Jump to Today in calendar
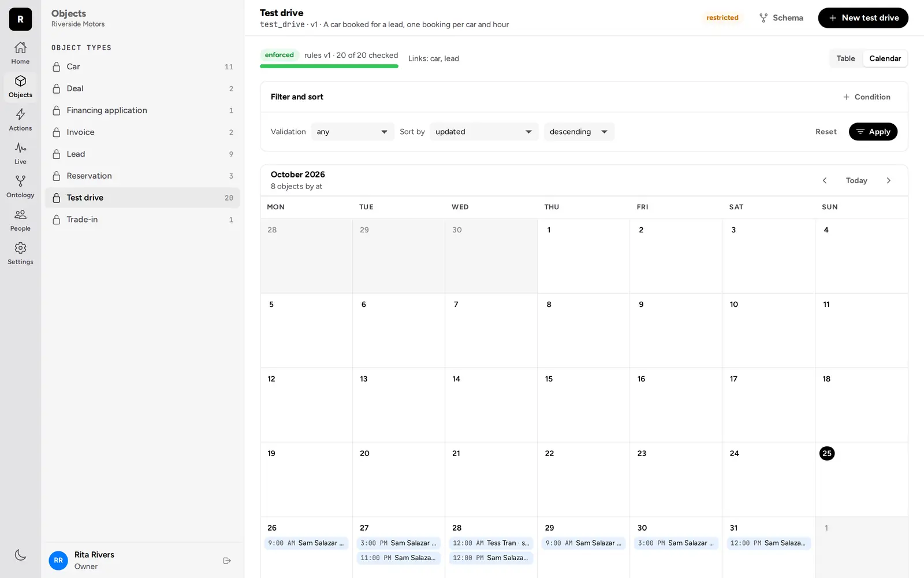Viewport: 924px width, 578px height. [856, 180]
